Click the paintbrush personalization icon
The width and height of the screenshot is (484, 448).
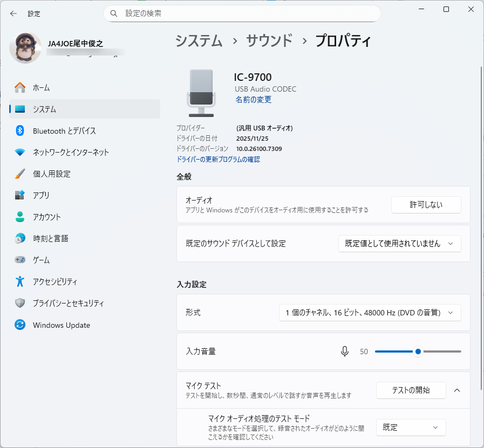click(20, 174)
